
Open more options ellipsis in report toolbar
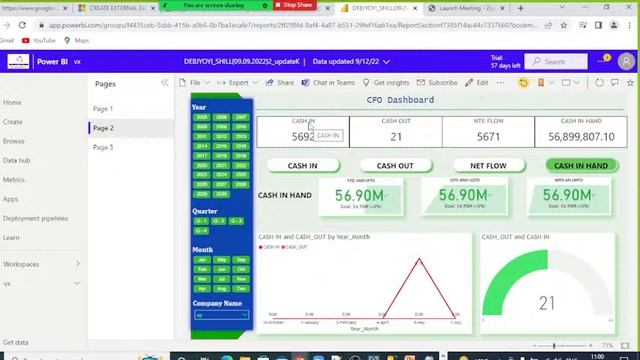[x=500, y=83]
